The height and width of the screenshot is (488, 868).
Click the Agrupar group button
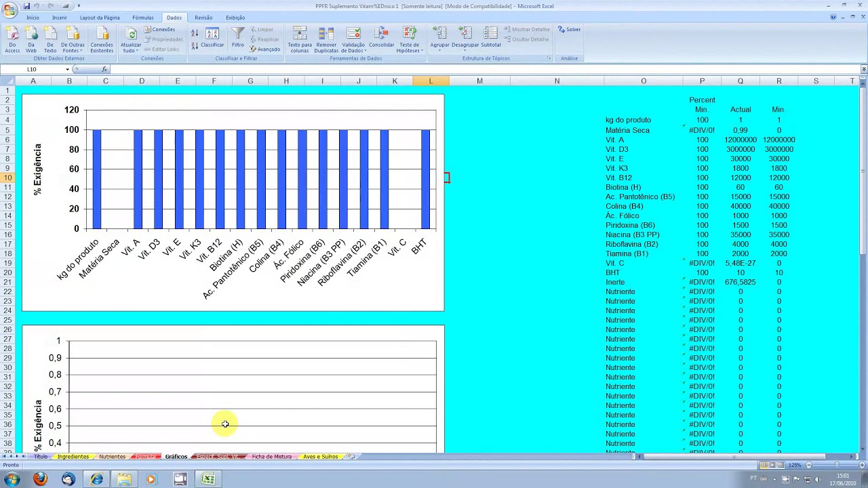click(440, 40)
